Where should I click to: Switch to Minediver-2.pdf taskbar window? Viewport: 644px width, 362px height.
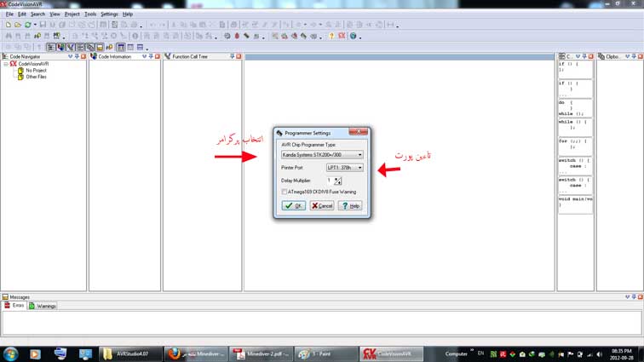(261, 353)
